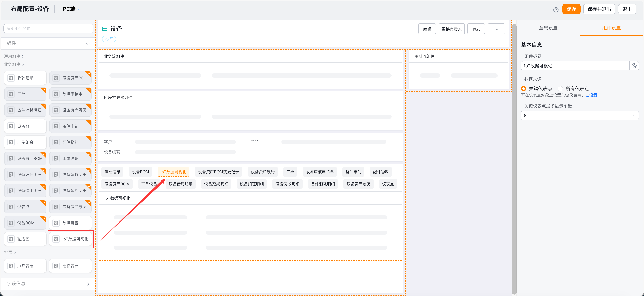
Task: Click the 故障自查 component icon
Action: tap(56, 223)
